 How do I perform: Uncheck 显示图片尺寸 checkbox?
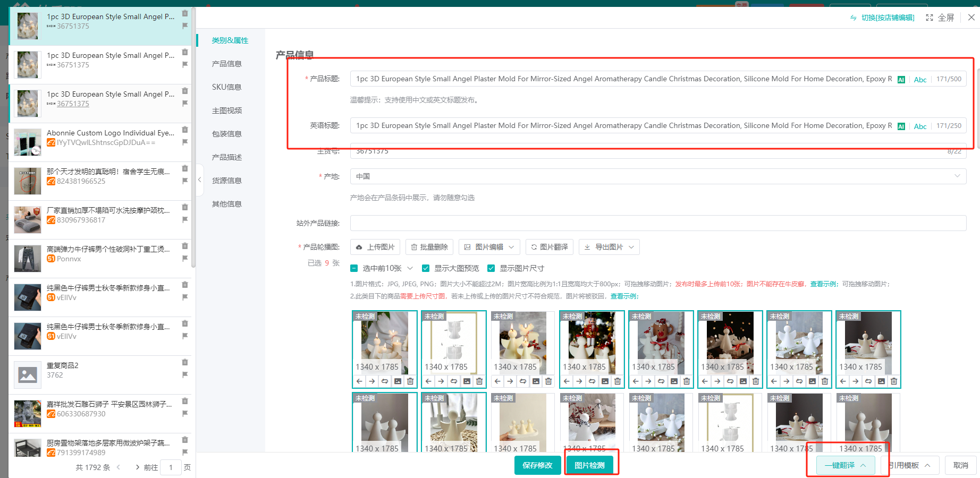pos(491,268)
